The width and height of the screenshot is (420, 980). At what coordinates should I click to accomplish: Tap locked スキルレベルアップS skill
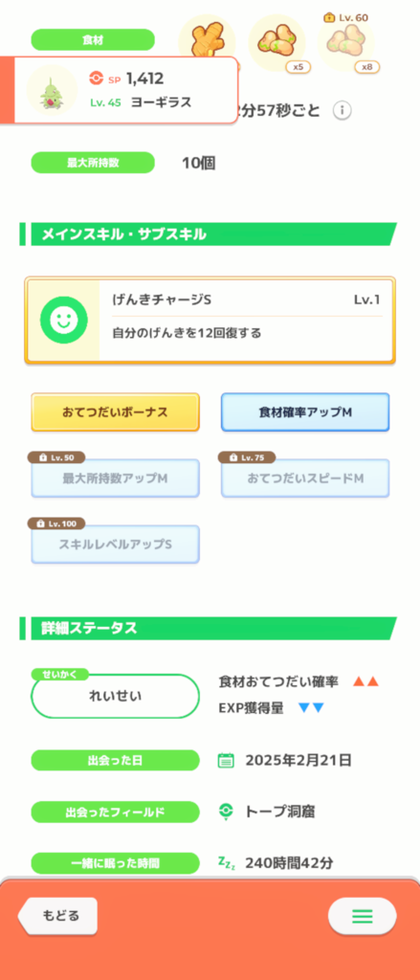[115, 545]
